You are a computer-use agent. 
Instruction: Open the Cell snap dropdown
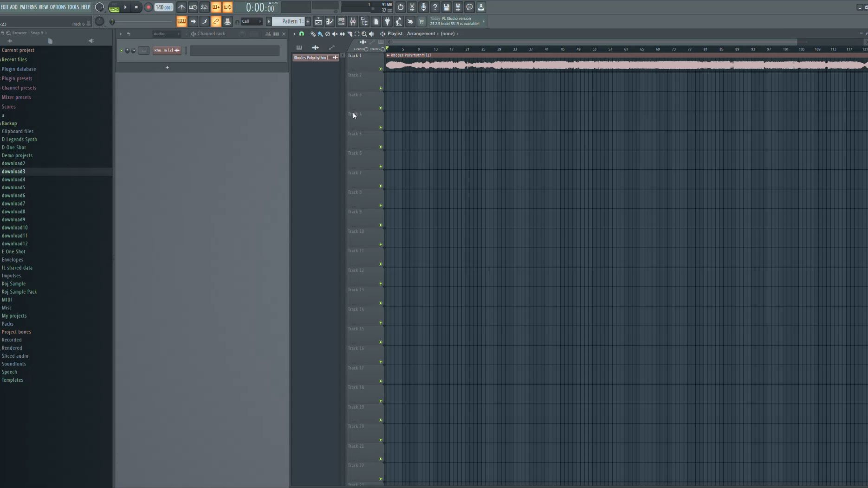pyautogui.click(x=251, y=21)
